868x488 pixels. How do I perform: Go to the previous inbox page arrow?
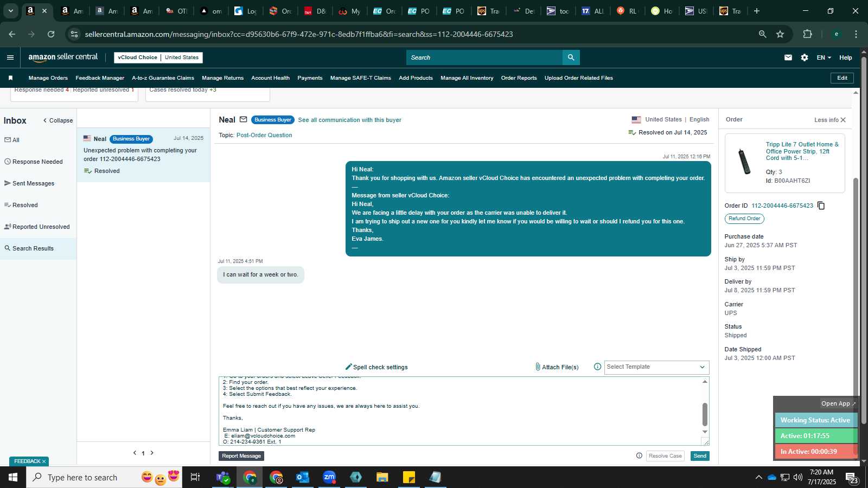[135, 453]
